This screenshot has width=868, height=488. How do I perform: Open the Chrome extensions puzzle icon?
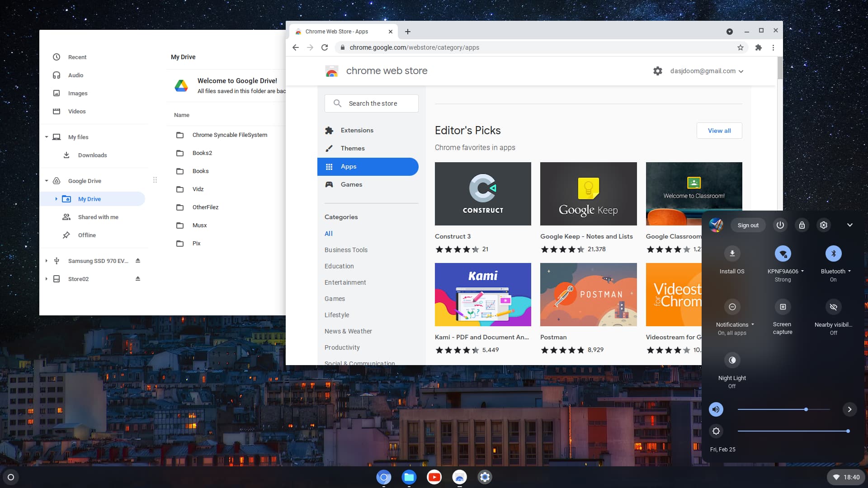(x=759, y=47)
